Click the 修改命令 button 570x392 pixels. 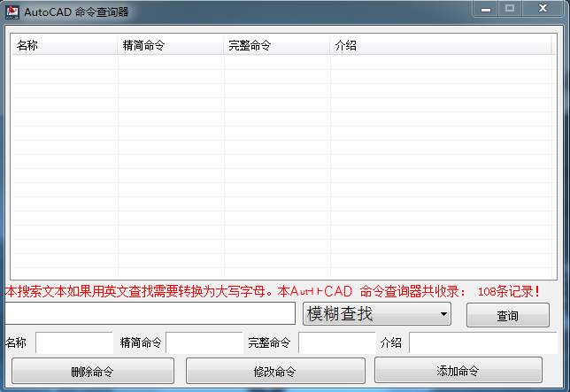tap(275, 371)
